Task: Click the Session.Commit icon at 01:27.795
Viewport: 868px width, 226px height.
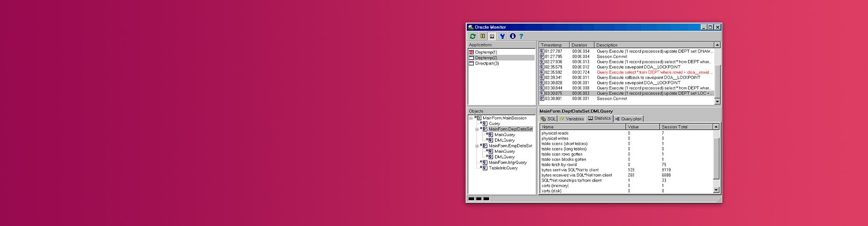Action: (x=542, y=56)
